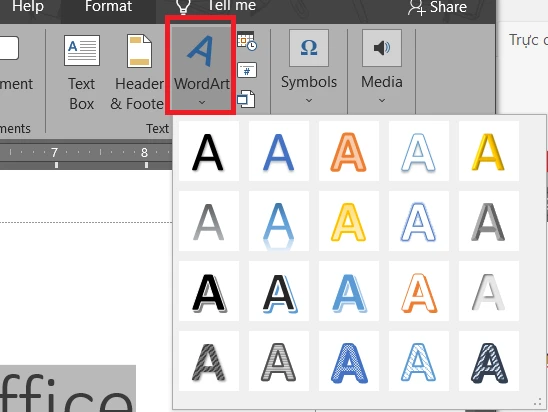
Task: Click the Share button
Action: (x=437, y=7)
